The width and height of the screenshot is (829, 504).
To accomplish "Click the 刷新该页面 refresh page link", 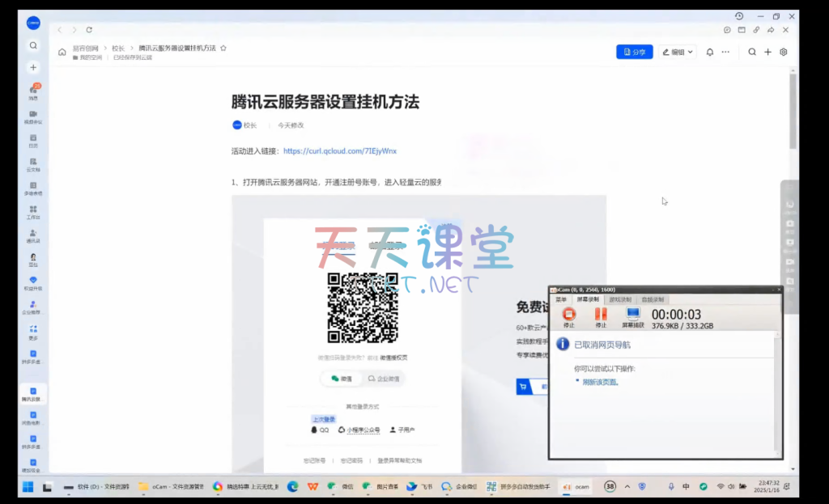I will click(x=600, y=382).
